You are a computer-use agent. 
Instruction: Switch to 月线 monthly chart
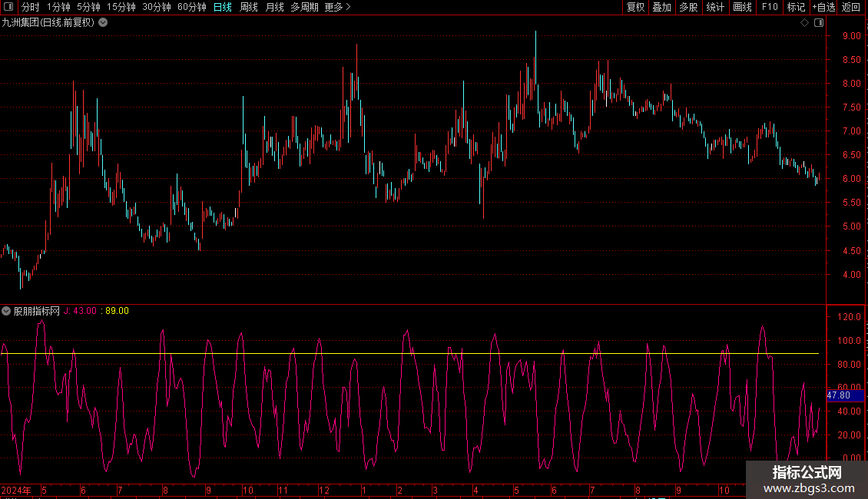(x=274, y=7)
